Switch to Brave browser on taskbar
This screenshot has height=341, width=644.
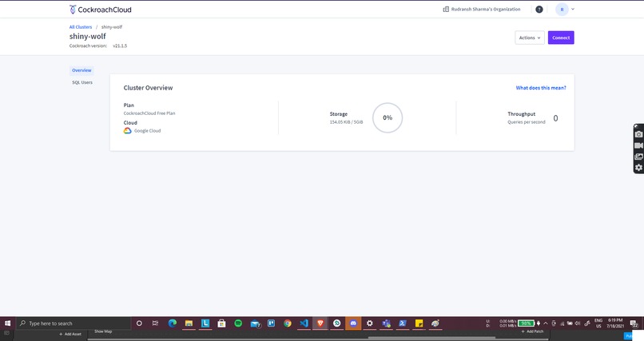tap(320, 323)
